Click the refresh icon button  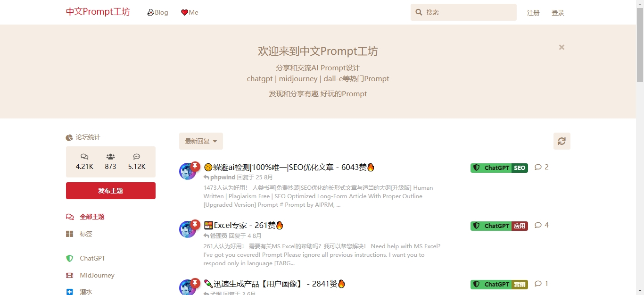point(561,141)
